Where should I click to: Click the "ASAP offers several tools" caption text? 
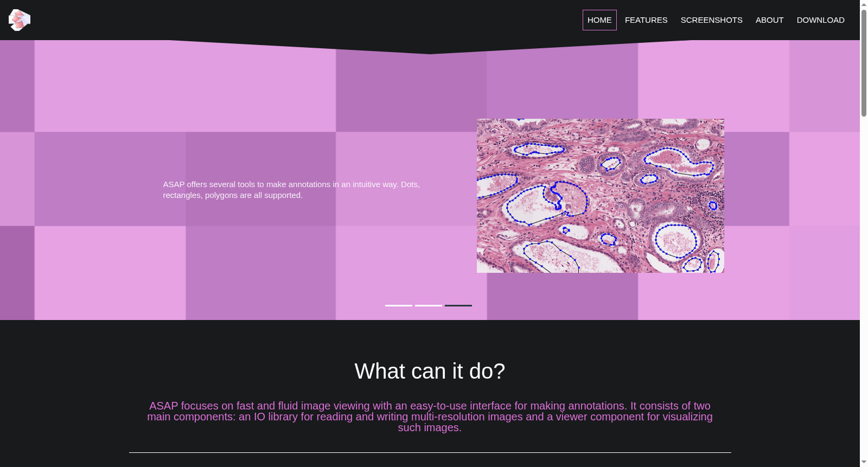[x=291, y=190]
